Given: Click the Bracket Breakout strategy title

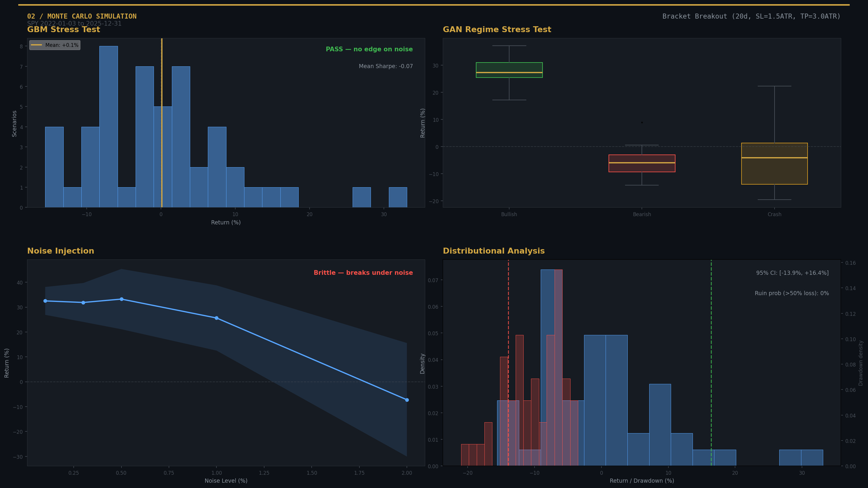Looking at the screenshot, I should (751, 16).
